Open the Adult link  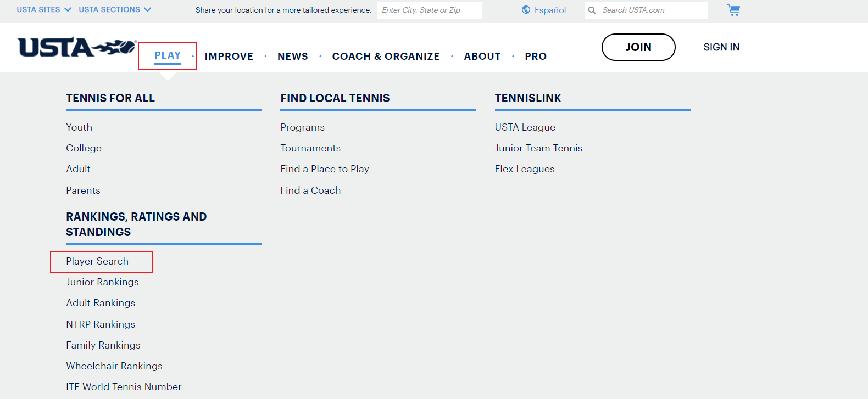pyautogui.click(x=78, y=169)
